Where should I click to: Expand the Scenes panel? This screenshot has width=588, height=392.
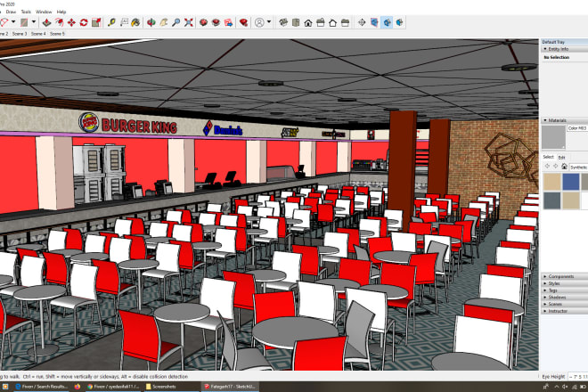(x=564, y=304)
